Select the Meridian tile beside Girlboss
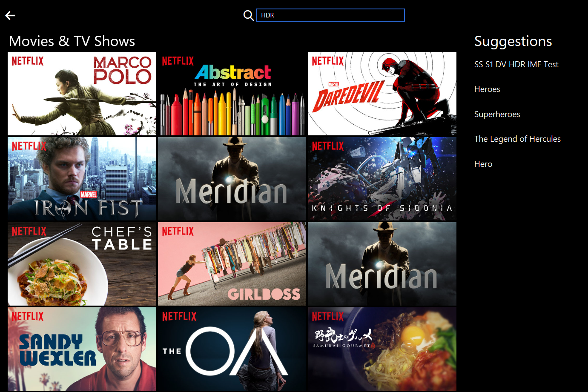 (382, 264)
